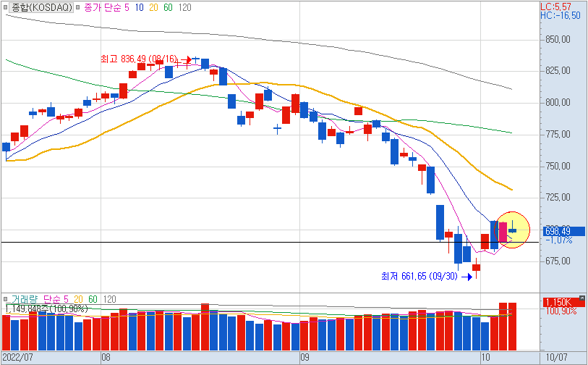Viewport: 588px width, 365px height.
Task: Click the 10 month date axis label
Action: [485, 357]
